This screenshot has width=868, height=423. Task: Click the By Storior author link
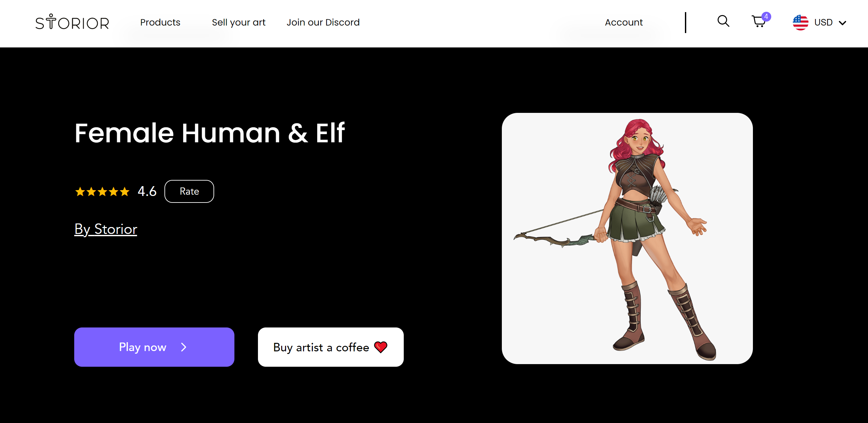(106, 229)
